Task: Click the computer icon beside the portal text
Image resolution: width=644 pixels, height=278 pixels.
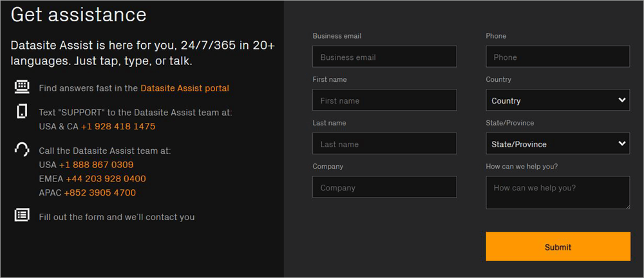Action: (x=22, y=86)
